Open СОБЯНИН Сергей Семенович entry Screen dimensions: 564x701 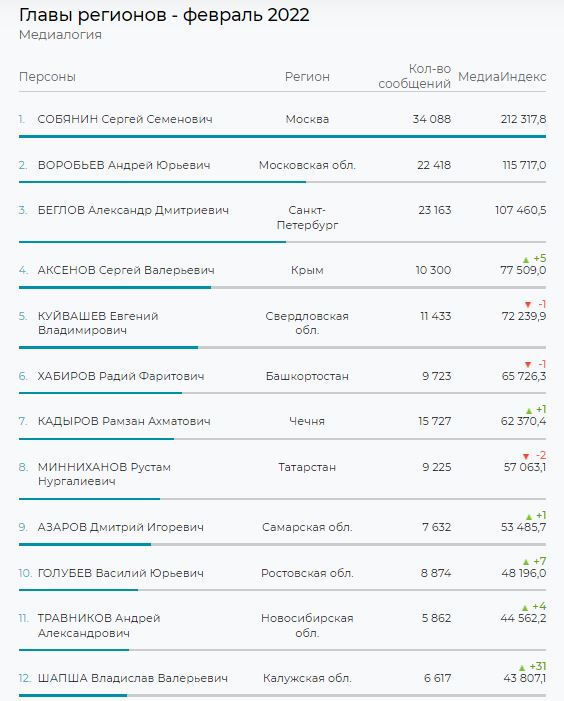(125, 119)
